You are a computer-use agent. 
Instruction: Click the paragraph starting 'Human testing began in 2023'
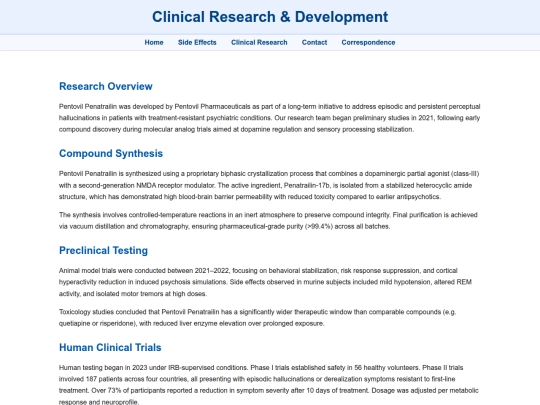point(269,385)
